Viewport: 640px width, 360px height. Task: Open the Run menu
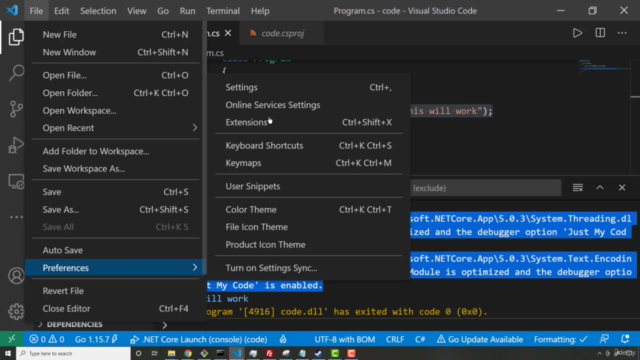pyautogui.click(x=187, y=11)
